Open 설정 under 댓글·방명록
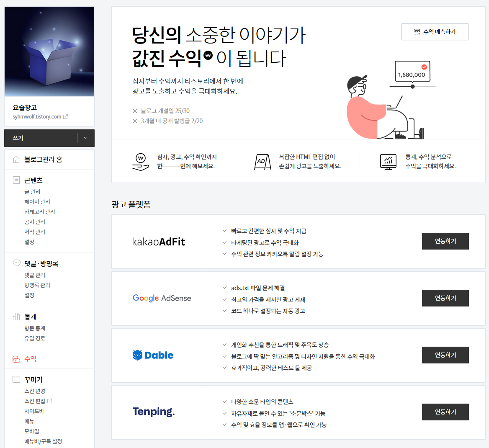The height and width of the screenshot is (448, 489). (29, 295)
